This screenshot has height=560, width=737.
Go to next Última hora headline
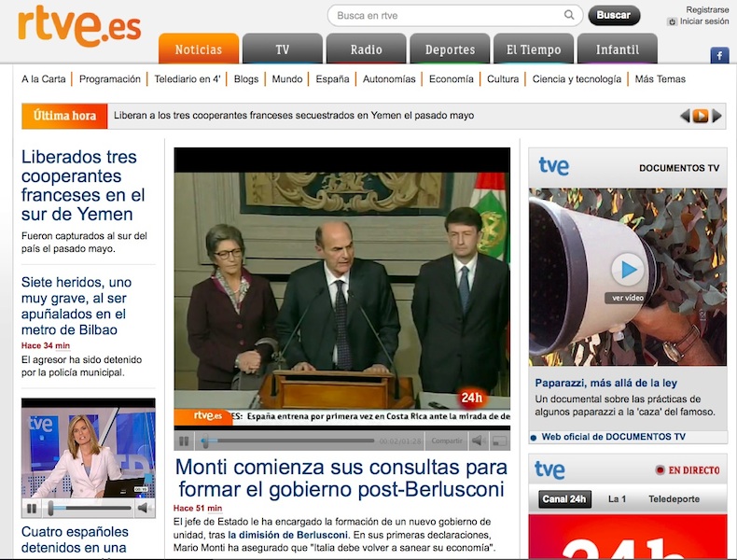pyautogui.click(x=716, y=116)
